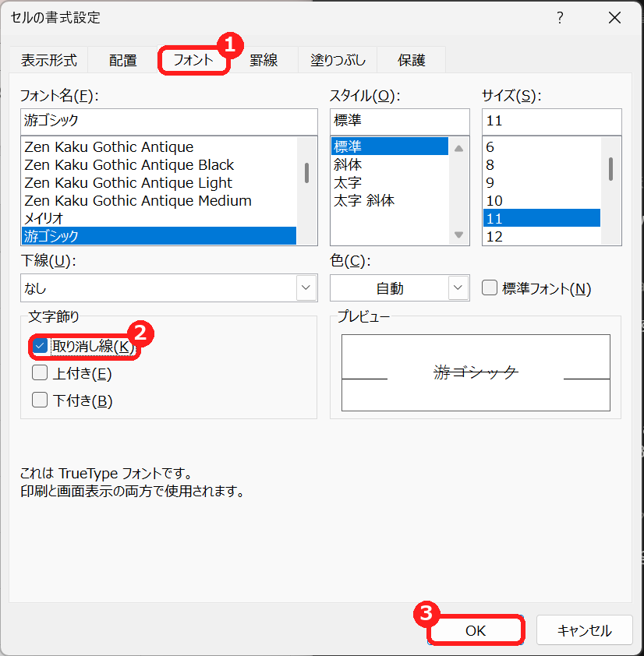Choose the 斜体 style
The width and height of the screenshot is (644, 656).
pyautogui.click(x=389, y=165)
